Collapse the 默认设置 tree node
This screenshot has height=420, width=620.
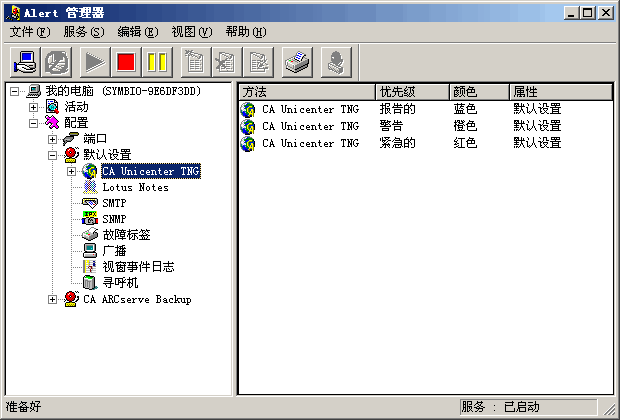pyautogui.click(x=52, y=155)
